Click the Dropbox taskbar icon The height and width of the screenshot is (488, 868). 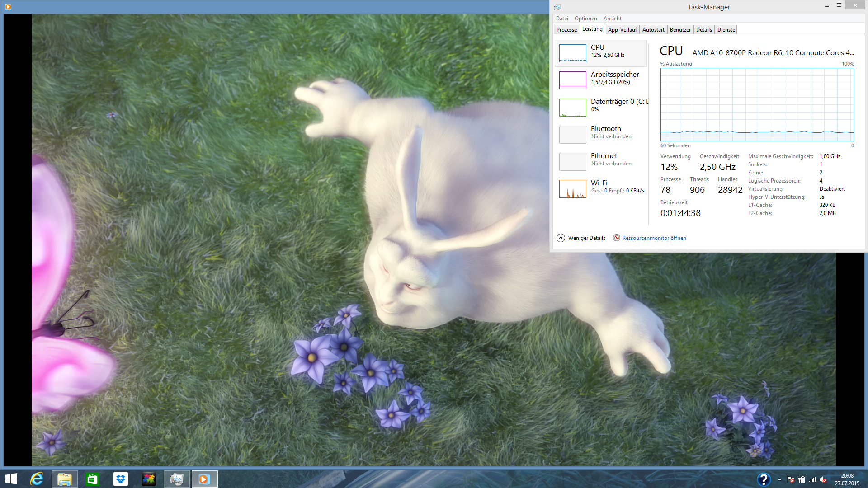(121, 479)
